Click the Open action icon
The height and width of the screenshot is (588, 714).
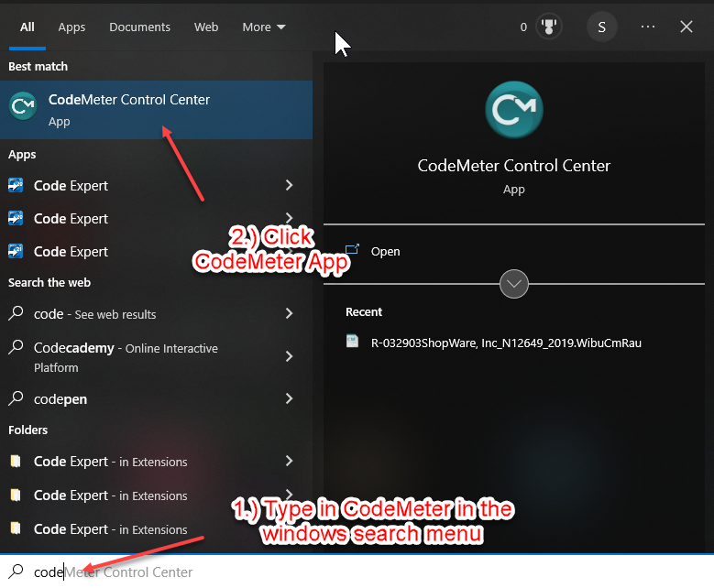coord(352,250)
